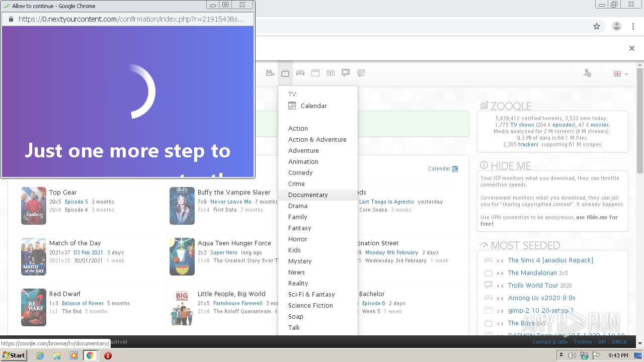Open Last Tango in Agrestic link
The width and height of the screenshot is (644, 362).
tap(387, 202)
